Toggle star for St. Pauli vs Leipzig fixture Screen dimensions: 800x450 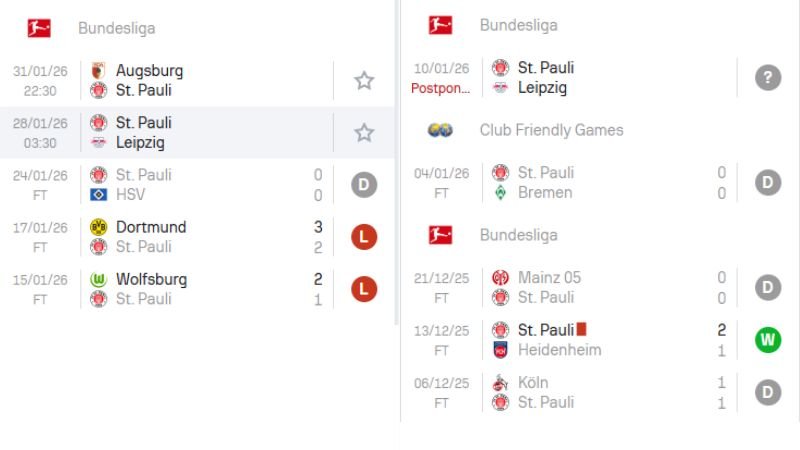[x=364, y=132]
